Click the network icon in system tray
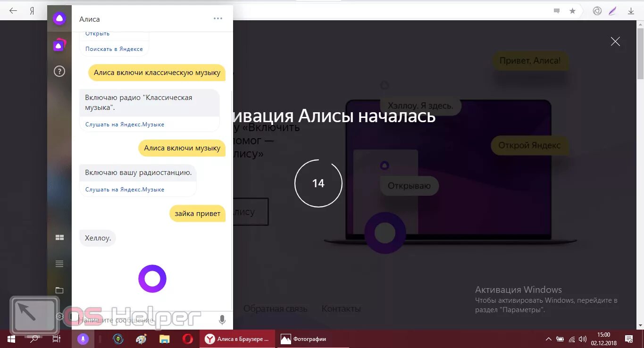This screenshot has height=348, width=644. [572, 339]
